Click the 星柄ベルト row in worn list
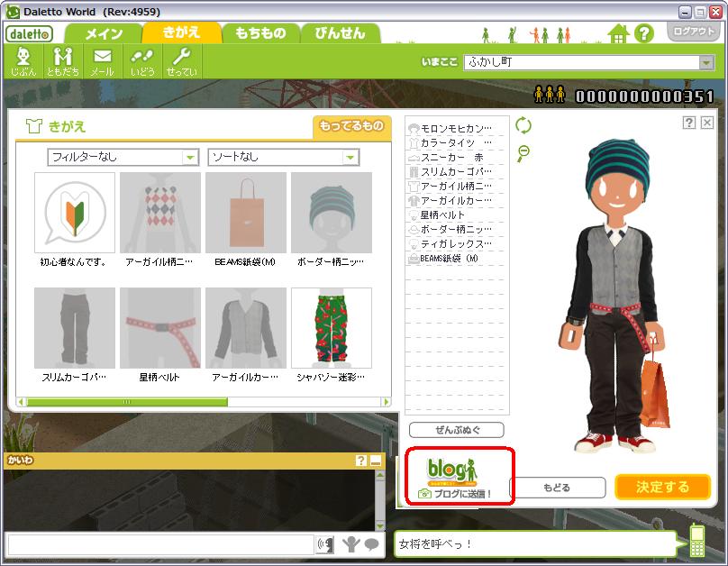 click(x=456, y=215)
